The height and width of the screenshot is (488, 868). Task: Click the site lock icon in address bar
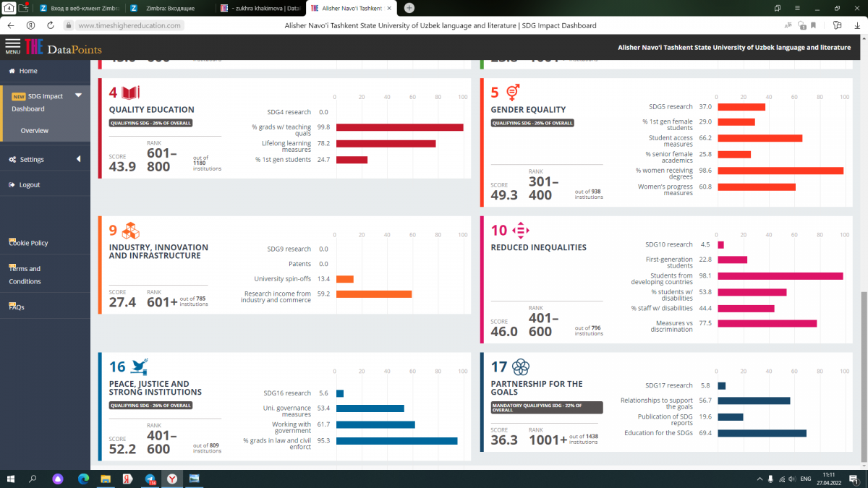68,25
